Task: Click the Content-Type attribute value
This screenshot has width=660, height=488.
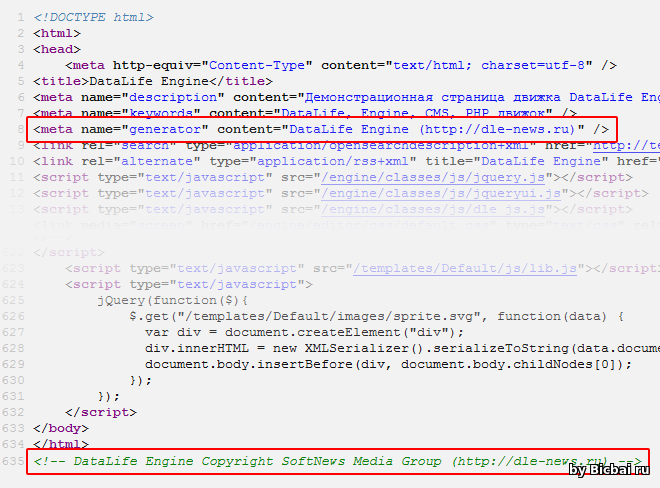Action: pyautogui.click(x=257, y=65)
